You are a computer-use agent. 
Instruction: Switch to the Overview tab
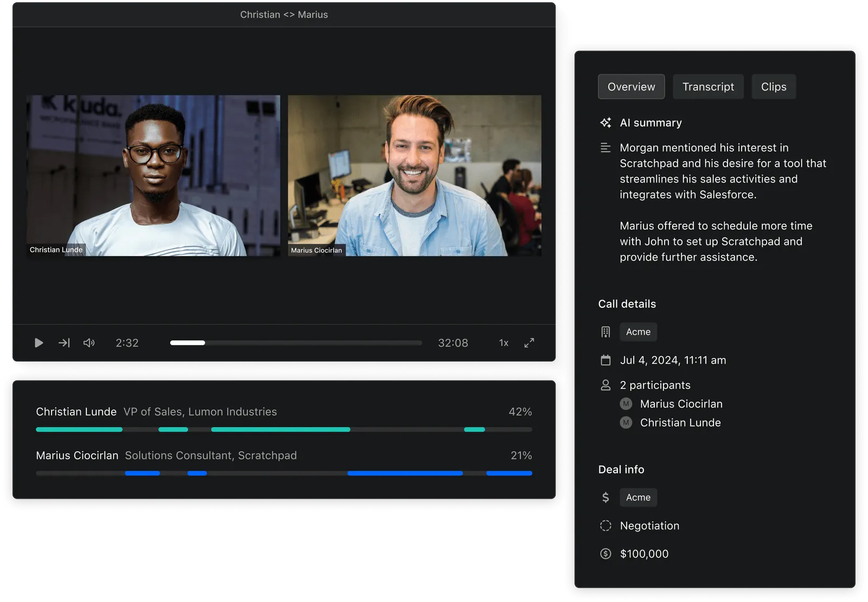click(631, 87)
